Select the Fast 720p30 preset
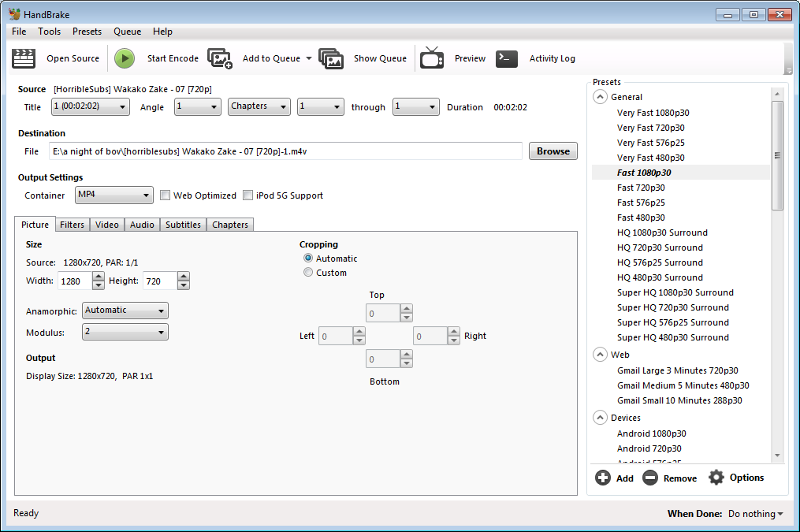800x532 pixels. (641, 188)
